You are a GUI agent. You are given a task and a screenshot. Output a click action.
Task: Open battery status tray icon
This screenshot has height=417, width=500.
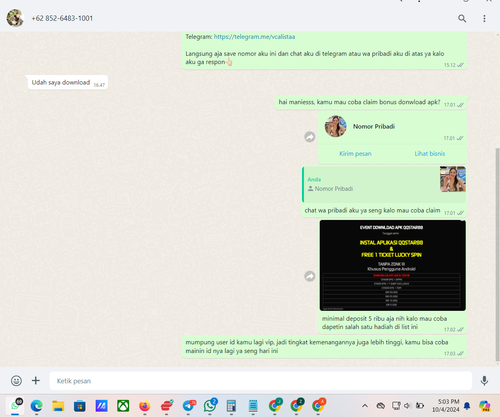(x=420, y=406)
